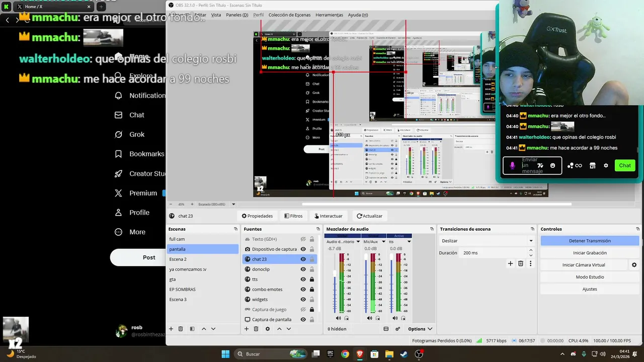The image size is (644, 362).
Task: Expand Audio del escritorio track menu arrow
Action: (358, 242)
